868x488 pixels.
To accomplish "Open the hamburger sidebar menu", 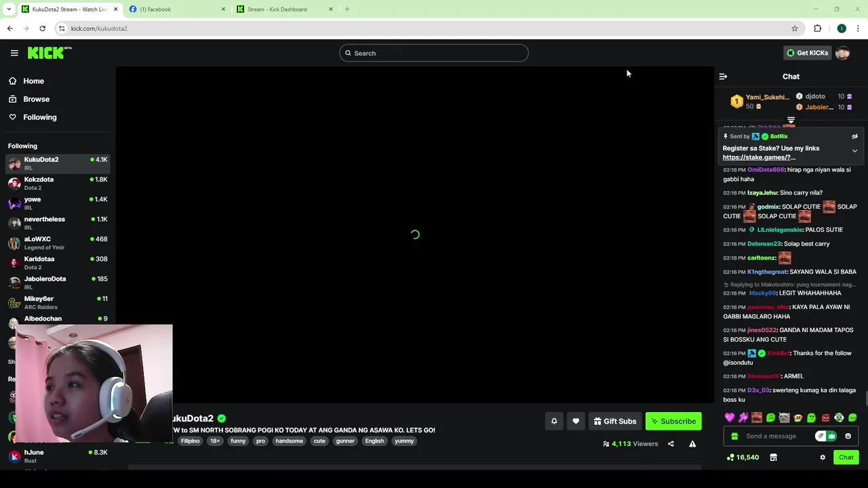I will click(x=14, y=53).
